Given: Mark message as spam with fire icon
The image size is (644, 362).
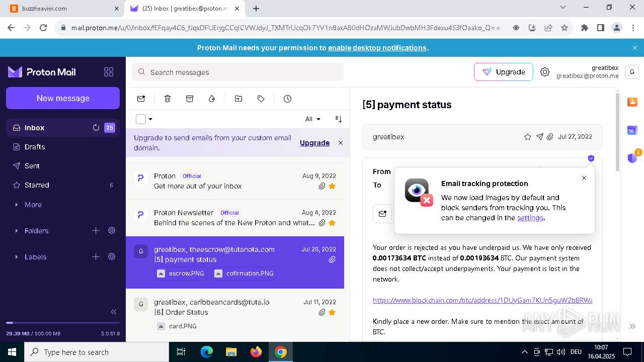Looking at the screenshot, I should click(212, 99).
